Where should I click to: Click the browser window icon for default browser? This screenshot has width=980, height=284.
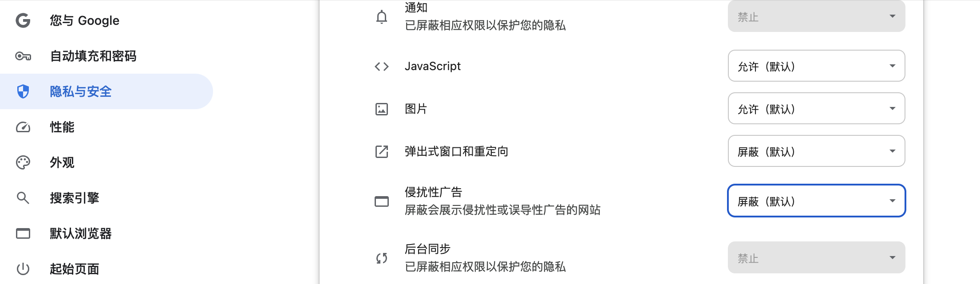pos(23,233)
